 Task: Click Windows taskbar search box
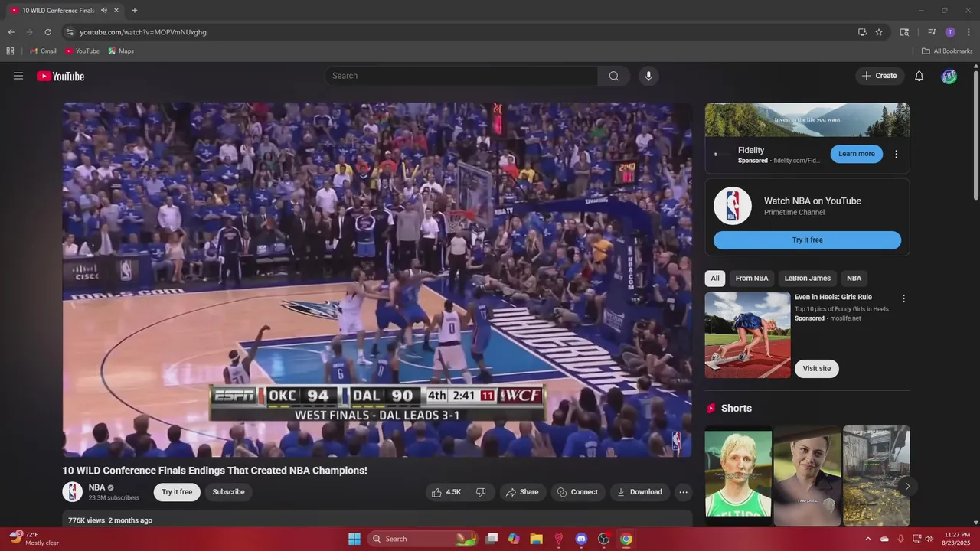(422, 539)
